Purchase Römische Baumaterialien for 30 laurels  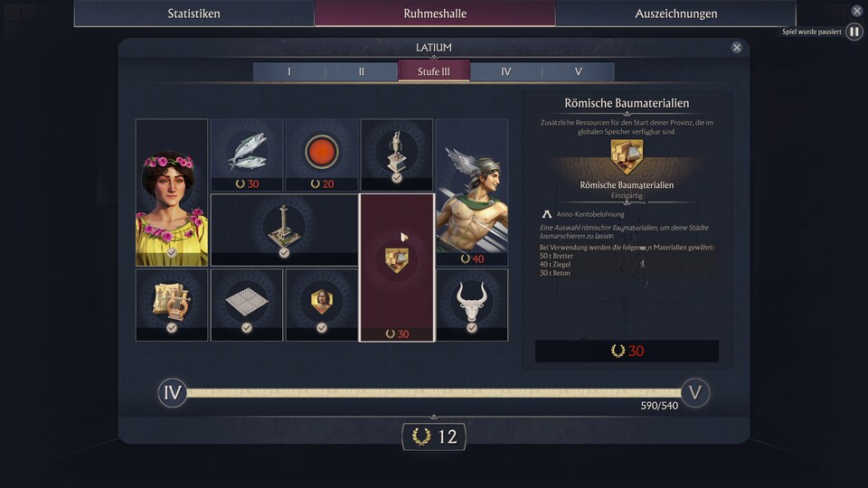tap(627, 351)
